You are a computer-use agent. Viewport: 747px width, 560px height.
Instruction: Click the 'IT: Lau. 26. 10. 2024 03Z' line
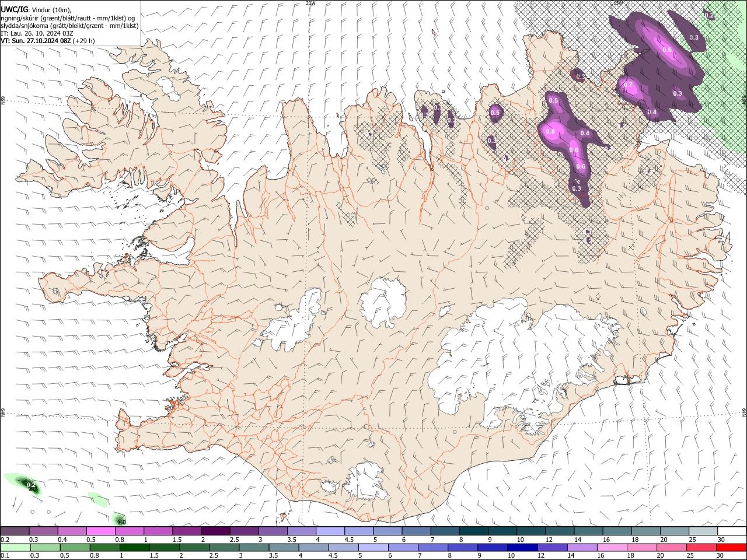pyautogui.click(x=37, y=33)
